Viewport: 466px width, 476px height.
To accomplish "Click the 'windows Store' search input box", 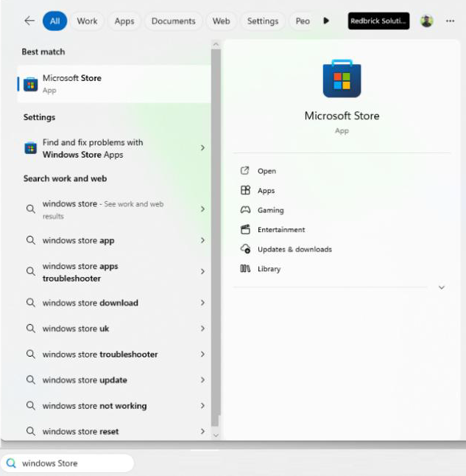I will click(67, 463).
